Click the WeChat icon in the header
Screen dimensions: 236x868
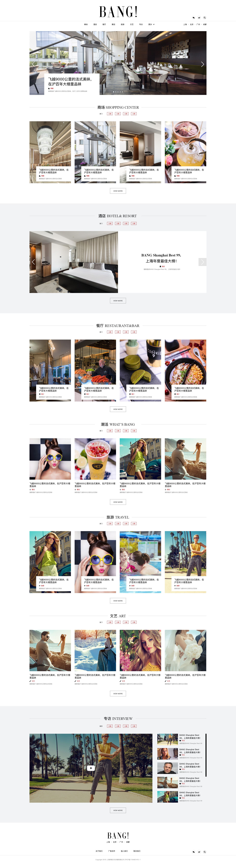(x=193, y=18)
